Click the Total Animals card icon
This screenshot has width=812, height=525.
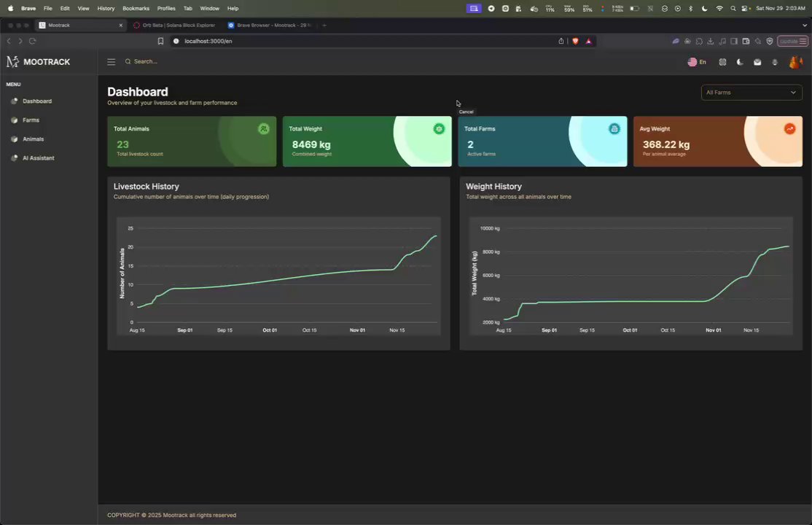[264, 129]
